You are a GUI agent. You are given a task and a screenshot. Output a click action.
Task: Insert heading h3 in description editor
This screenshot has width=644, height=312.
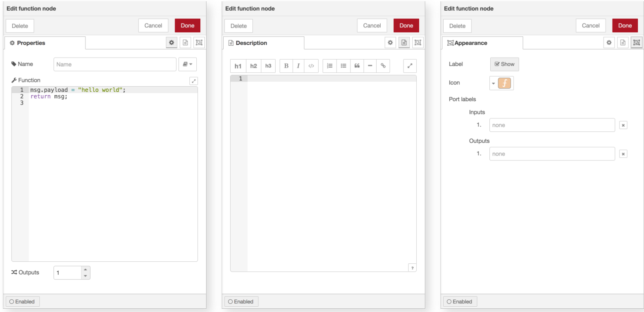[268, 66]
